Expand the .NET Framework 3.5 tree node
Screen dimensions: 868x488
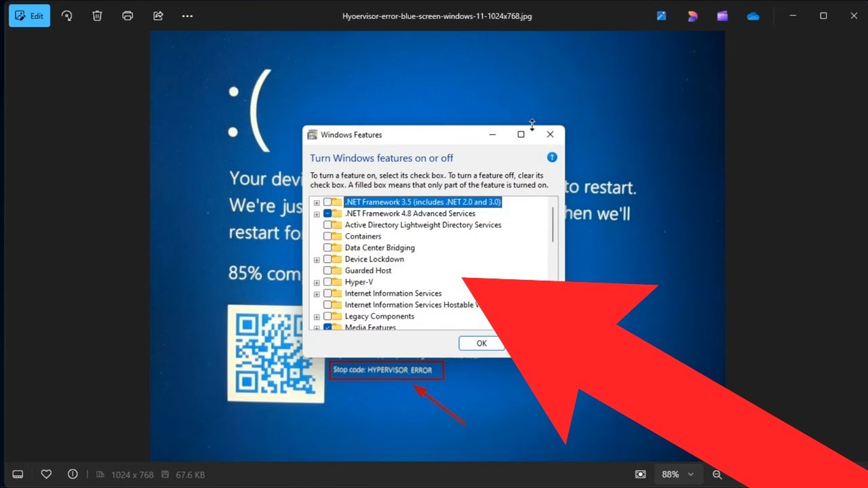click(317, 203)
